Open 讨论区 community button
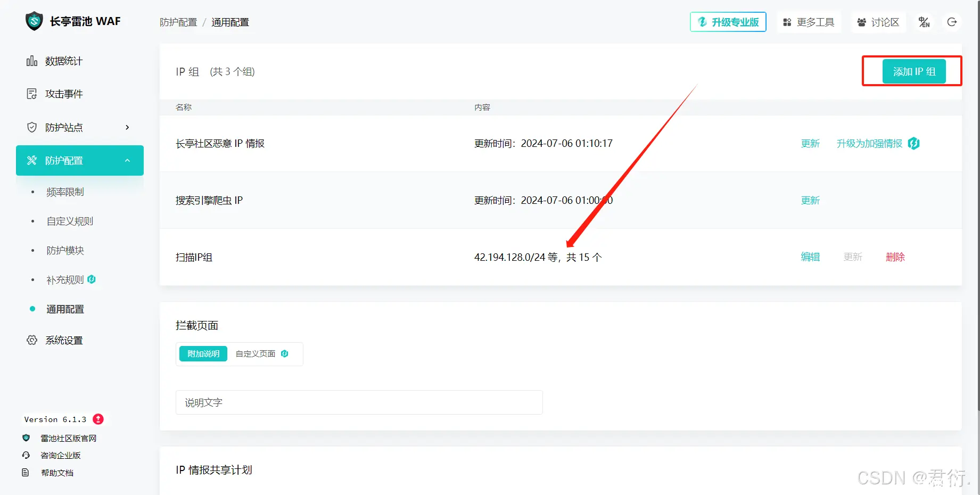Screen dimensions: 980x495 click(x=878, y=22)
